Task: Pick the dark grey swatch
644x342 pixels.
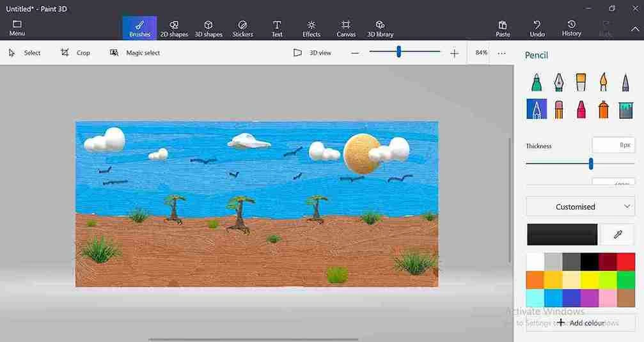Action: (571, 262)
